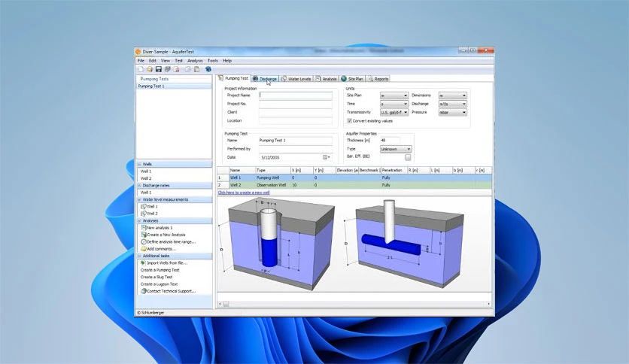629x364 pixels.
Task: Click the Open folder toolbar icon
Action: (150, 69)
